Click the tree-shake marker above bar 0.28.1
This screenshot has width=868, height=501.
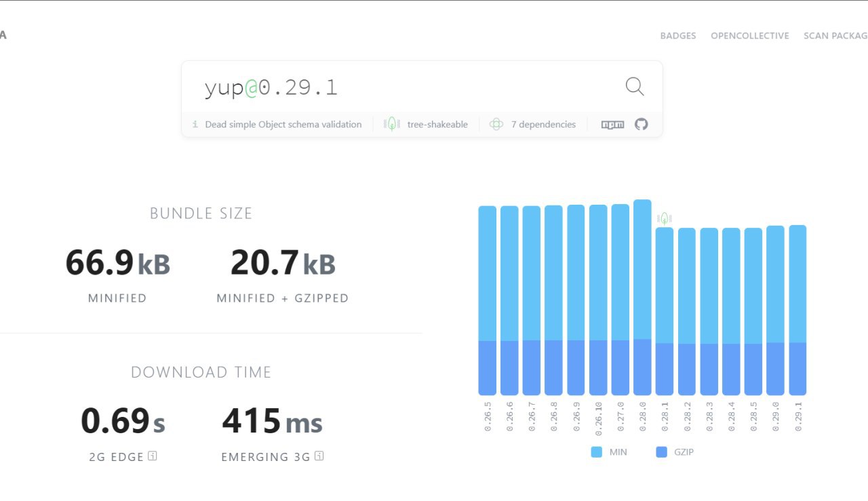click(x=665, y=218)
